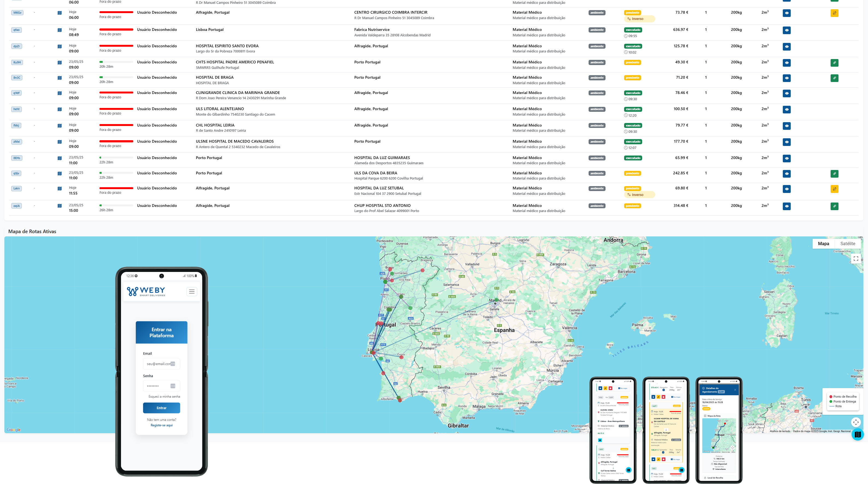This screenshot has width=868, height=484.
Task: Click the executado status in the 8EHs row
Action: pos(633,158)
